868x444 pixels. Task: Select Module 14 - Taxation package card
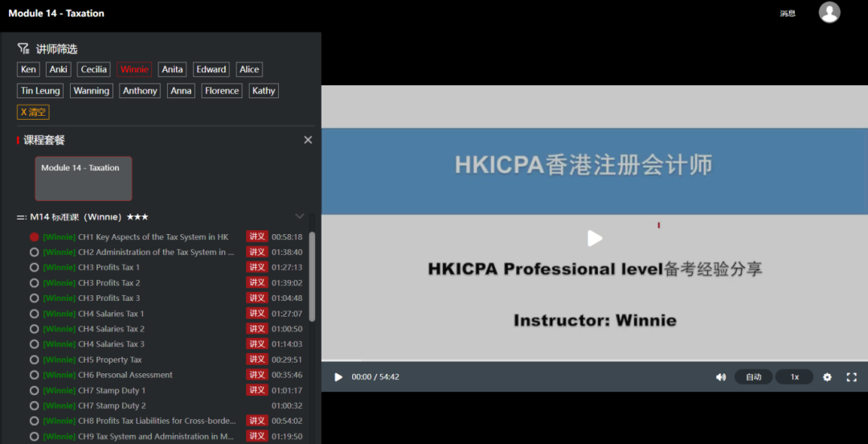point(84,179)
